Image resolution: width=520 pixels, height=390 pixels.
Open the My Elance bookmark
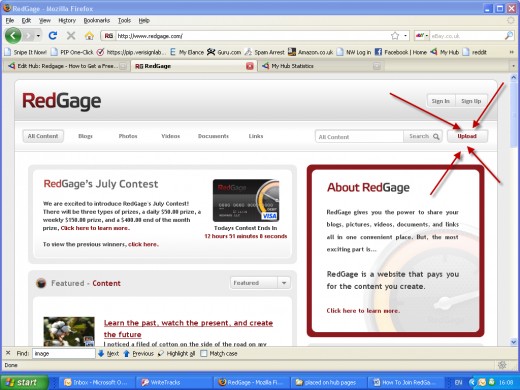click(187, 52)
